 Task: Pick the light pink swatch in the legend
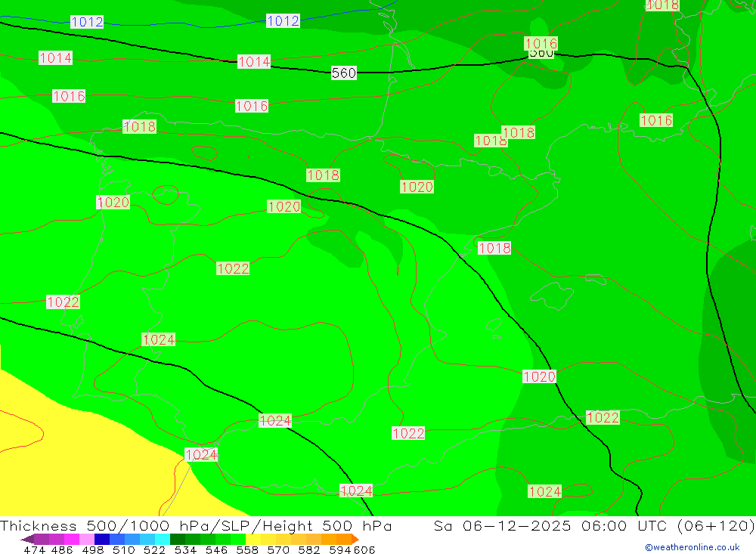[87, 540]
